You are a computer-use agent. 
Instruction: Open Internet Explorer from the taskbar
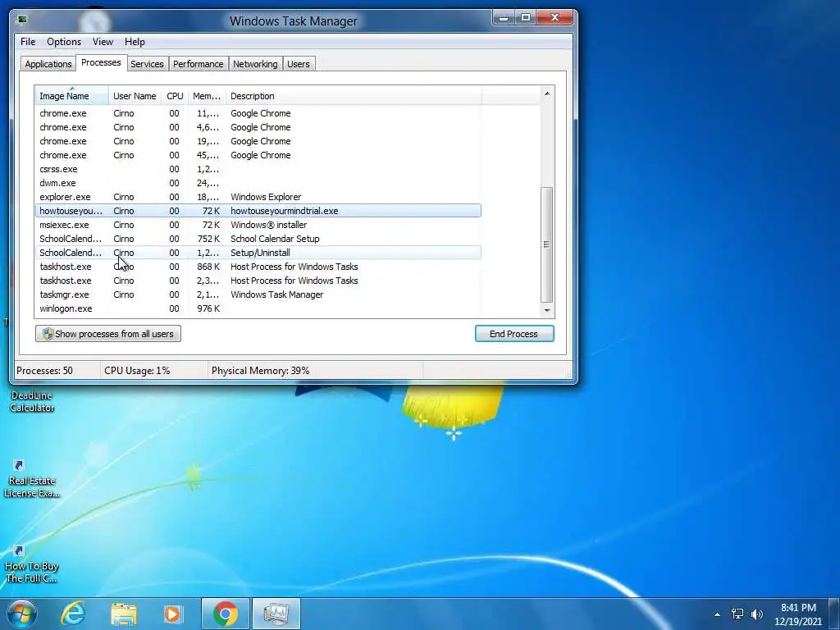click(73, 613)
